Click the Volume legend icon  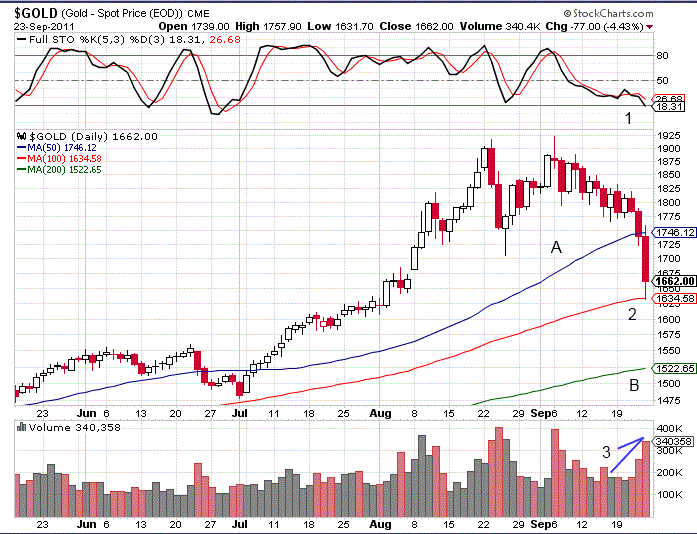point(20,428)
